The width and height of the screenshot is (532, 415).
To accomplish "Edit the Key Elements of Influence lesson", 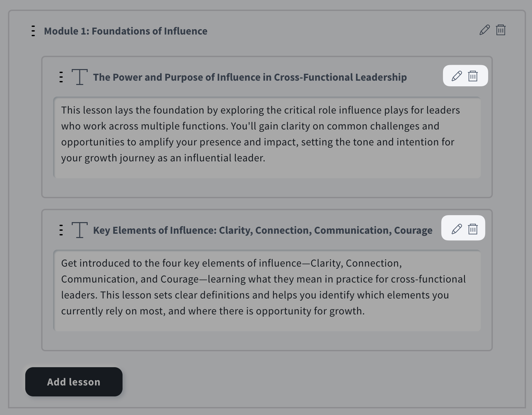I will tap(457, 229).
